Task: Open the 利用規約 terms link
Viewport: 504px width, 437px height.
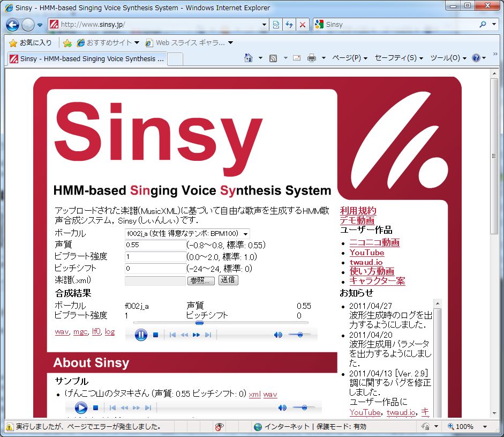Action: pyautogui.click(x=358, y=210)
